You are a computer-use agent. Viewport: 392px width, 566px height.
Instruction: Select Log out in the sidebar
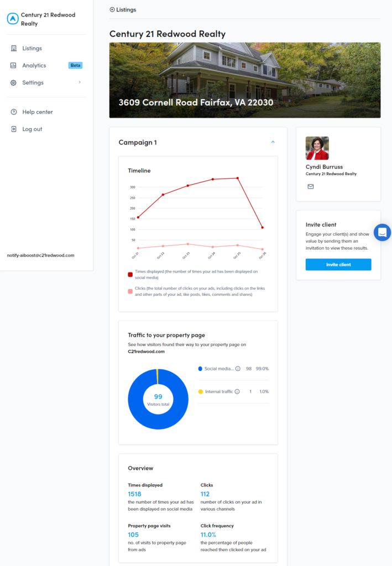(32, 129)
